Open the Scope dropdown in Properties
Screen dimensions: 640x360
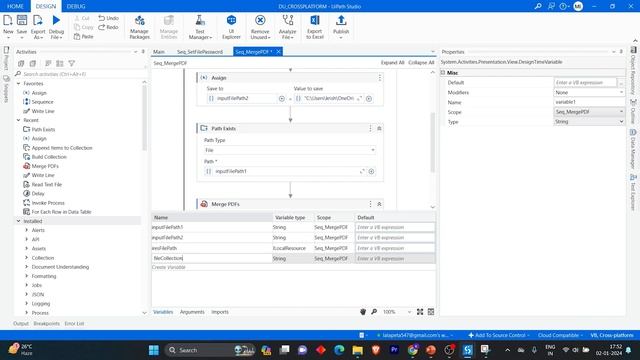click(x=589, y=112)
